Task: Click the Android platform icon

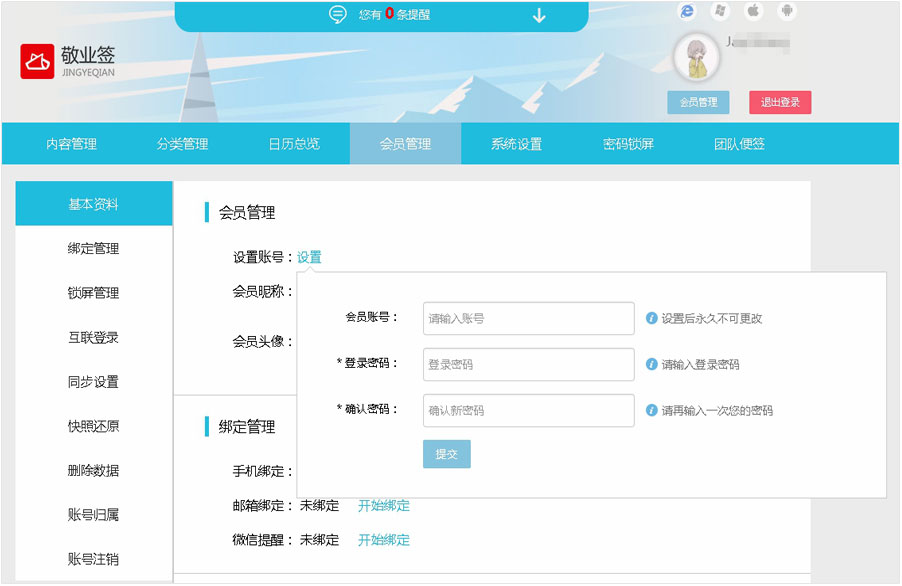Action: pyautogui.click(x=787, y=11)
